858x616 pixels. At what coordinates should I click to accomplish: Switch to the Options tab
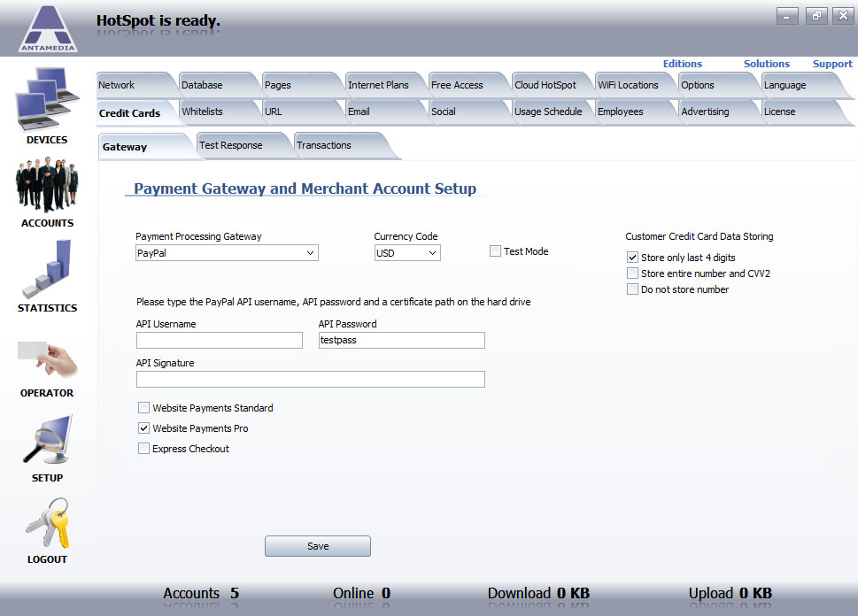pos(718,85)
